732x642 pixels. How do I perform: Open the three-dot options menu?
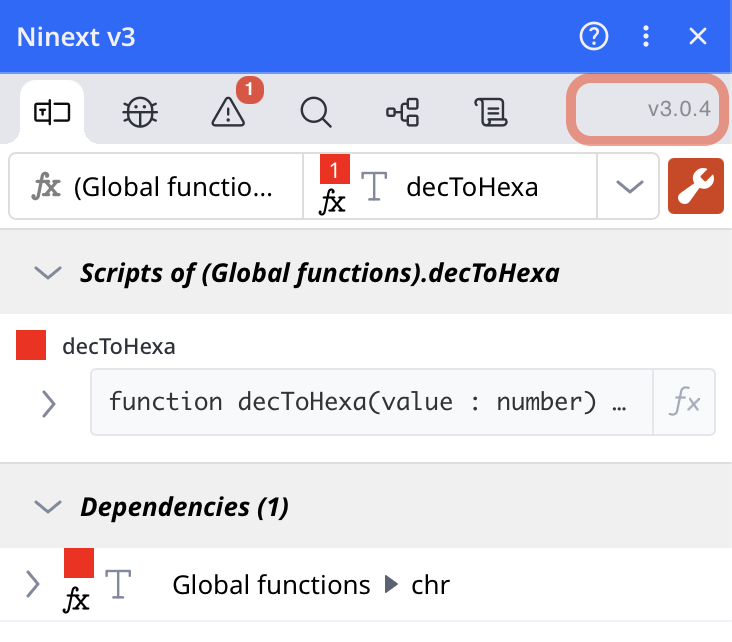click(646, 37)
